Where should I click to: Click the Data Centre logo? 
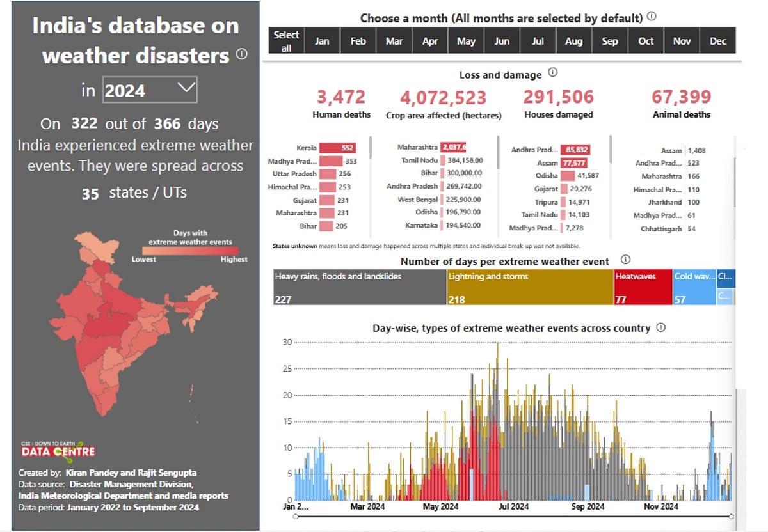click(58, 450)
